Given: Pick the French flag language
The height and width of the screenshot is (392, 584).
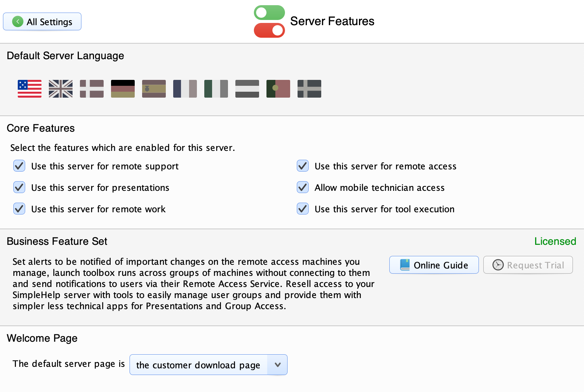Looking at the screenshot, I should click(x=185, y=89).
